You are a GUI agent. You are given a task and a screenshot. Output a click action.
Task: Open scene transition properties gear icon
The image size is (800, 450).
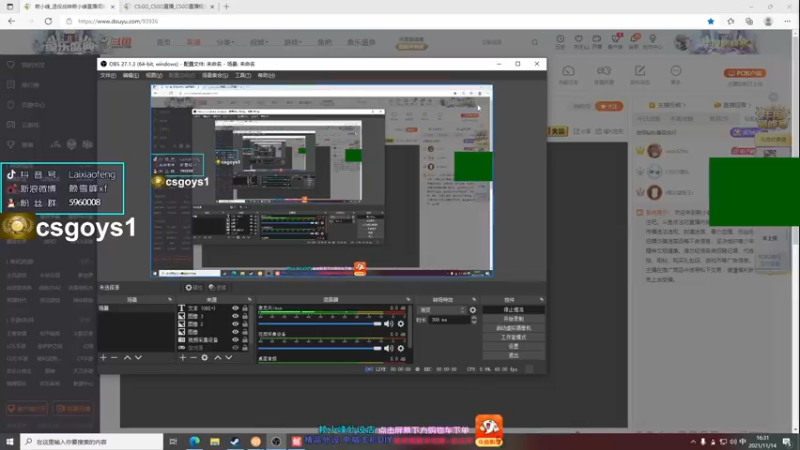(x=473, y=310)
